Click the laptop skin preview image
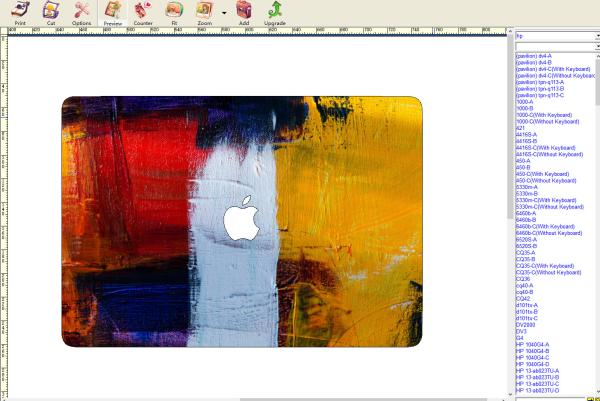This screenshot has height=401, width=600. (x=242, y=222)
